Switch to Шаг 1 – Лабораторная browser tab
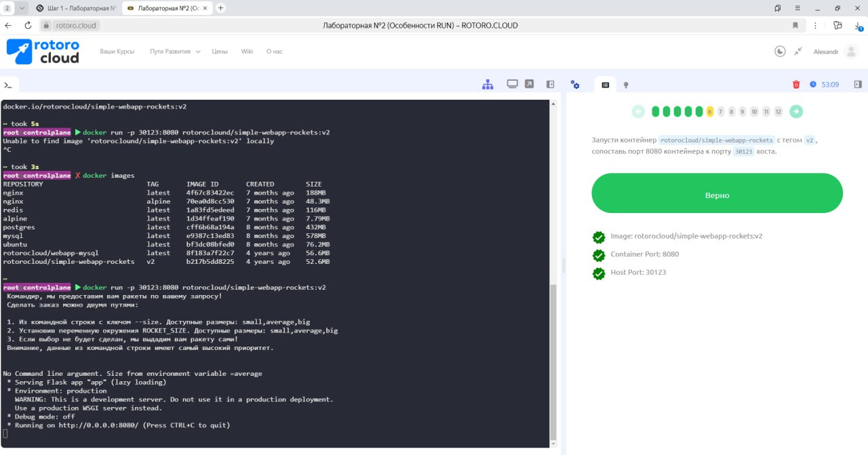The height and width of the screenshot is (466, 868). pyautogui.click(x=76, y=8)
